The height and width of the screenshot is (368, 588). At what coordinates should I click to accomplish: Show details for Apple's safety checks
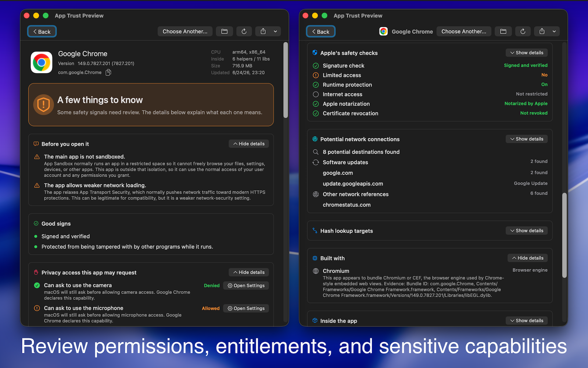click(527, 53)
